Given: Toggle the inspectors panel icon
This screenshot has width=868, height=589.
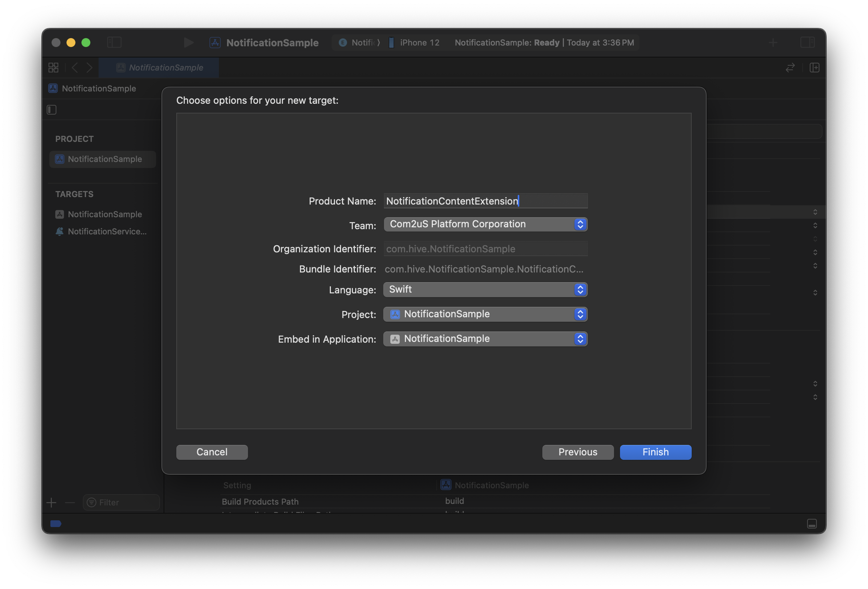Looking at the screenshot, I should coord(807,42).
